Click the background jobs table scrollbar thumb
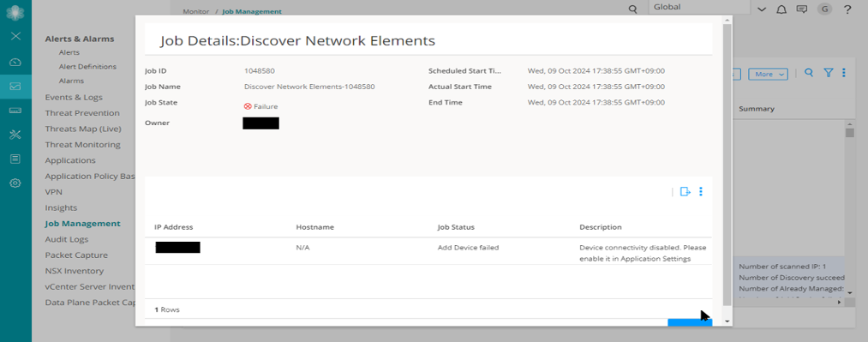This screenshot has height=342, width=868. 850,133
